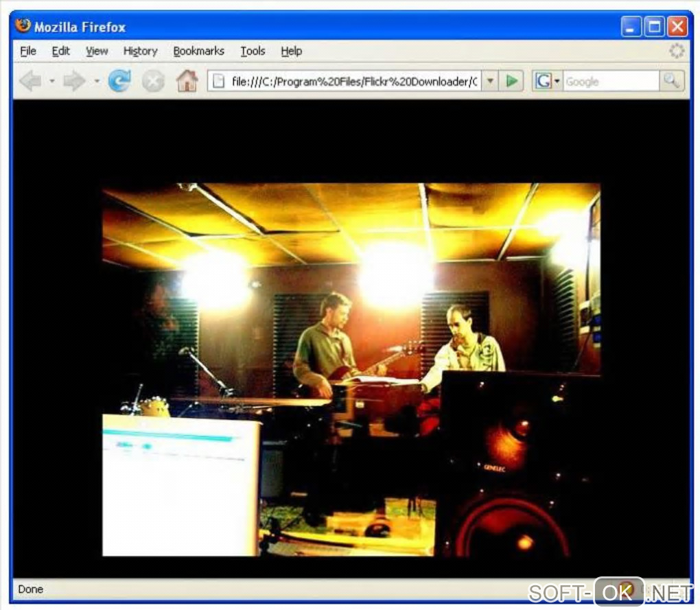Click the Forward navigation arrow
The height and width of the screenshot is (610, 700).
(74, 81)
